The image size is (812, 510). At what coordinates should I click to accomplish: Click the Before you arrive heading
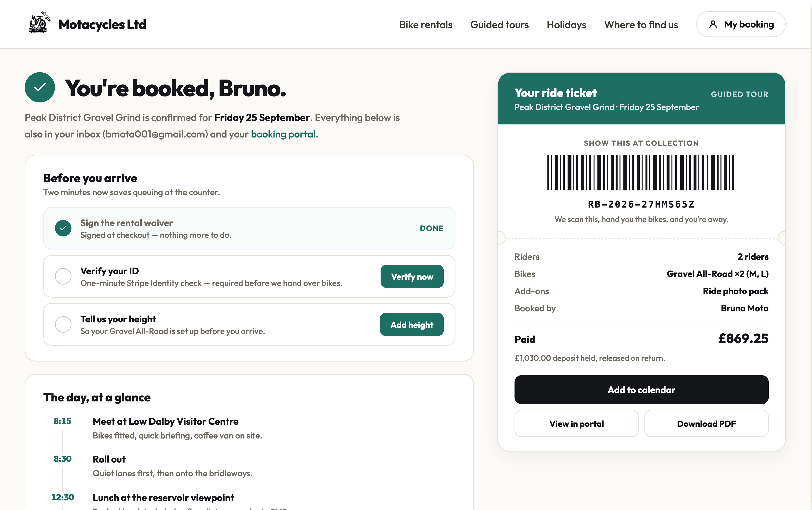(x=90, y=178)
